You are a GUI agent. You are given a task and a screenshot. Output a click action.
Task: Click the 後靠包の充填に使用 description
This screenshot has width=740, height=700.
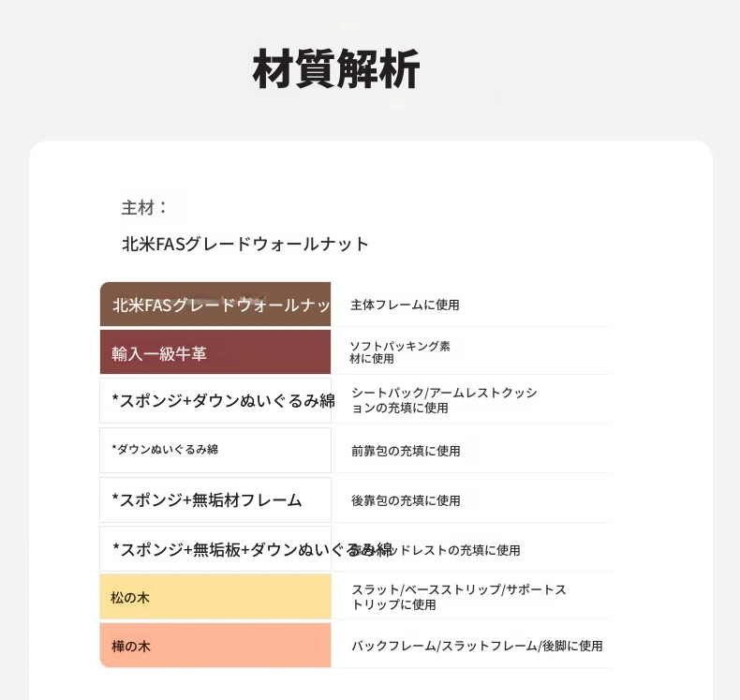pos(406,500)
